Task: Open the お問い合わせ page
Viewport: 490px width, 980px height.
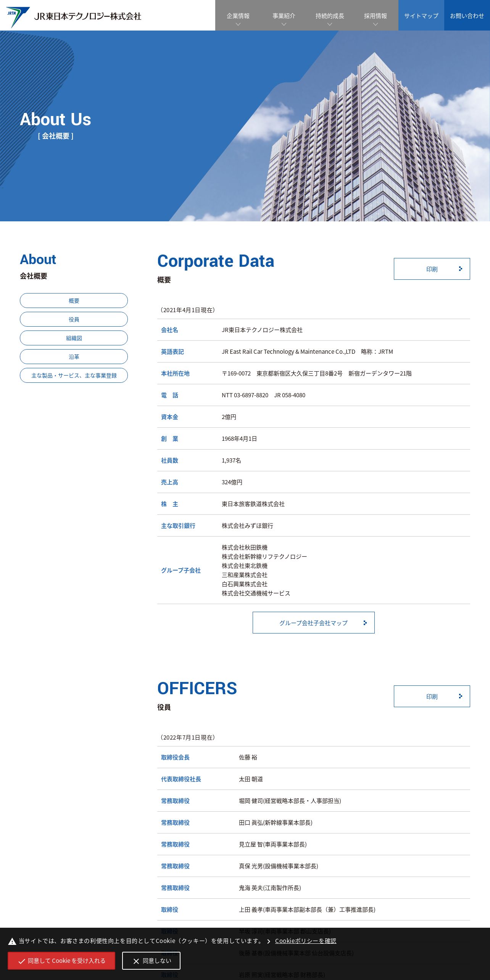Action: point(467,16)
